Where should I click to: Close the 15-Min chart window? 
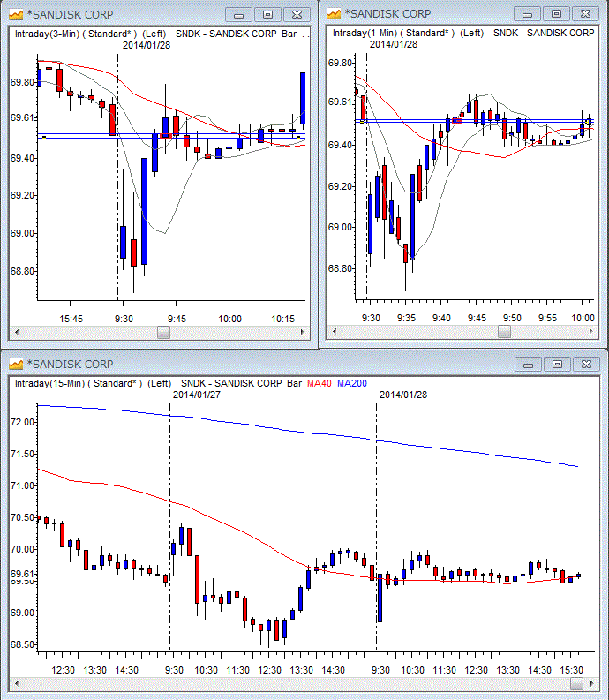click(x=586, y=365)
